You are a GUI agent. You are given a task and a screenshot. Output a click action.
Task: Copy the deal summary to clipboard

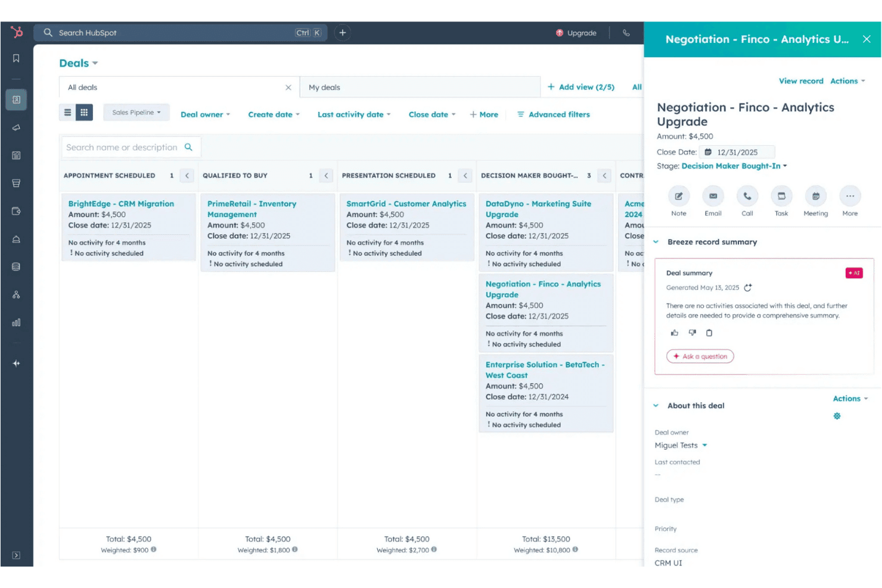pyautogui.click(x=709, y=333)
